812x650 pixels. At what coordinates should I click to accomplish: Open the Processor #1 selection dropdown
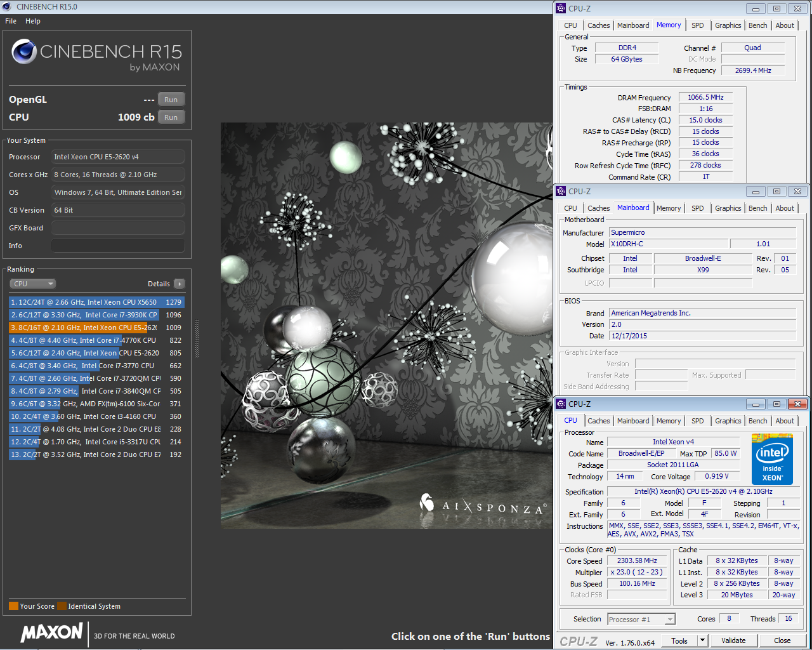click(641, 620)
